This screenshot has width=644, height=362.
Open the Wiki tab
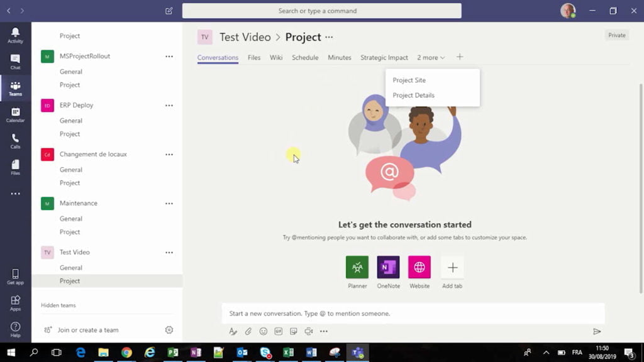(276, 57)
